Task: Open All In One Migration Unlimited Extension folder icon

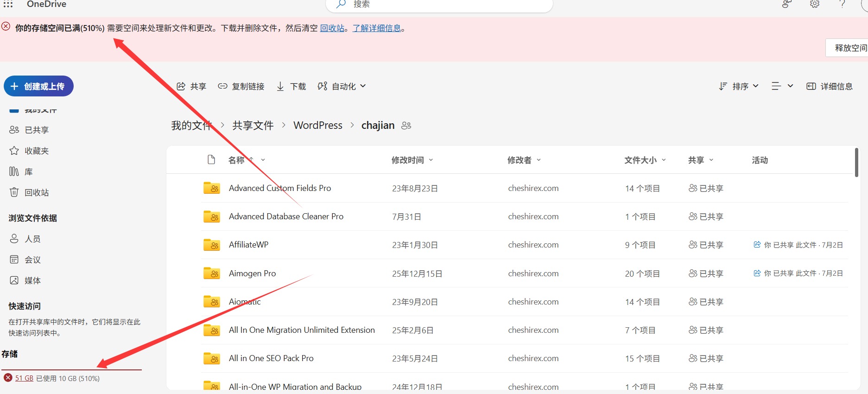Action: [x=212, y=330]
